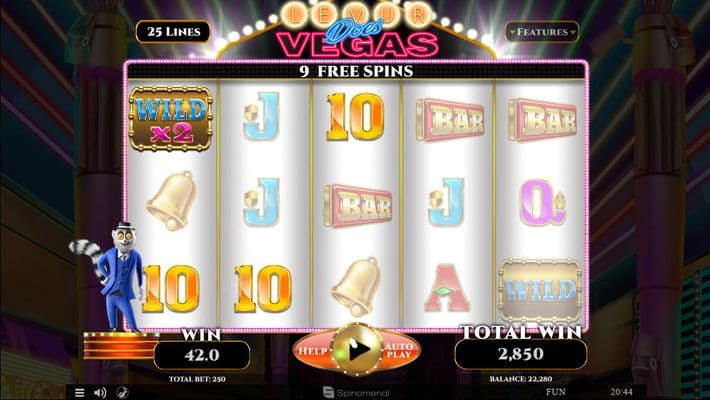The image size is (710, 400).
Task: Click the Spinomenal logo
Action: (x=356, y=393)
